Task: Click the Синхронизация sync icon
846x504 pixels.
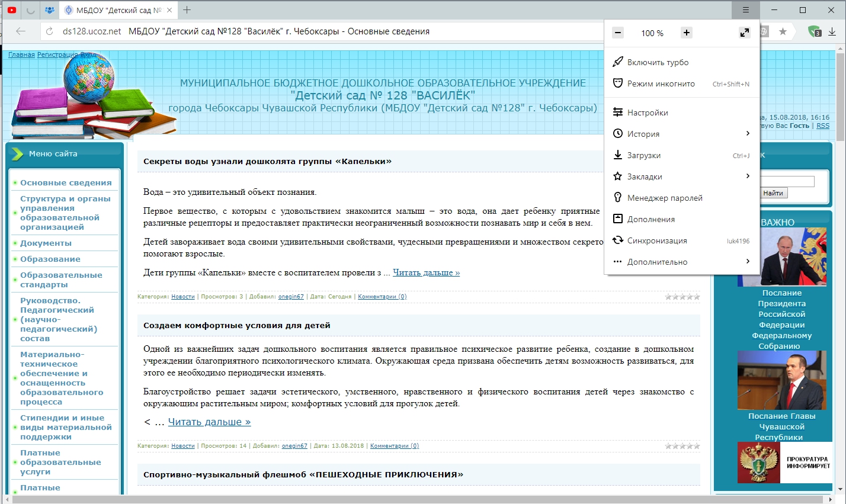Action: tap(617, 240)
